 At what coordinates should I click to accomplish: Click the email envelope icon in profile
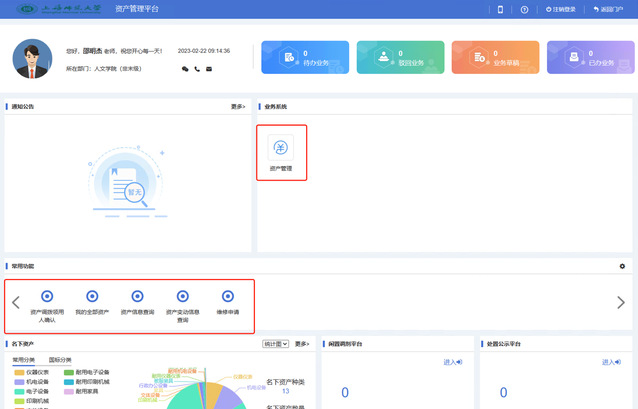(x=209, y=69)
